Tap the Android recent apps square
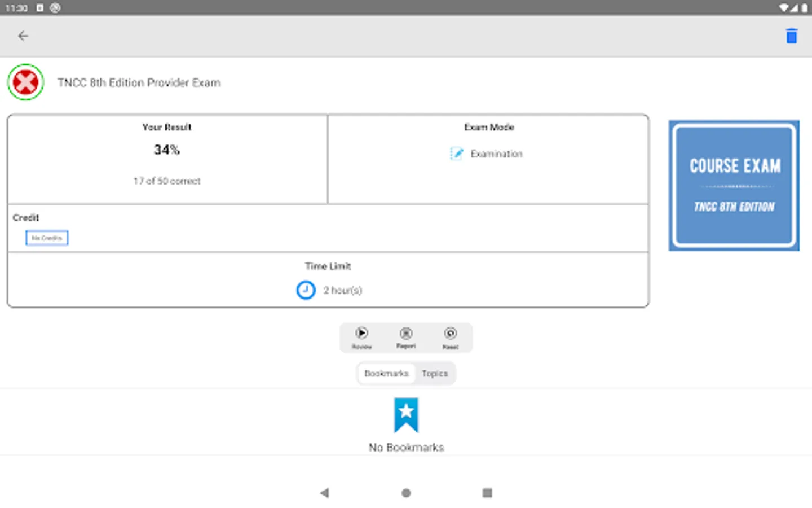The height and width of the screenshot is (508, 812). (x=488, y=493)
